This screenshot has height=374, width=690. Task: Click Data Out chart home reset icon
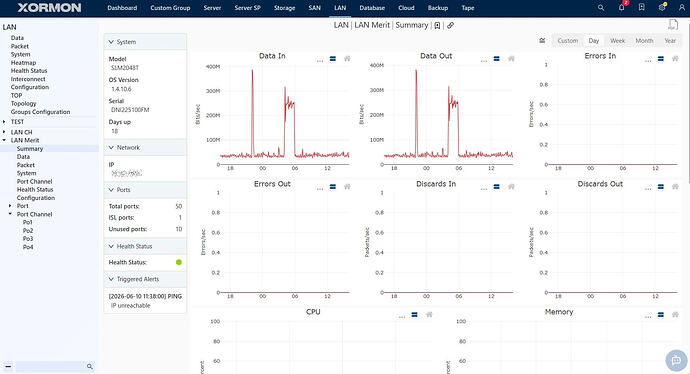(x=511, y=59)
